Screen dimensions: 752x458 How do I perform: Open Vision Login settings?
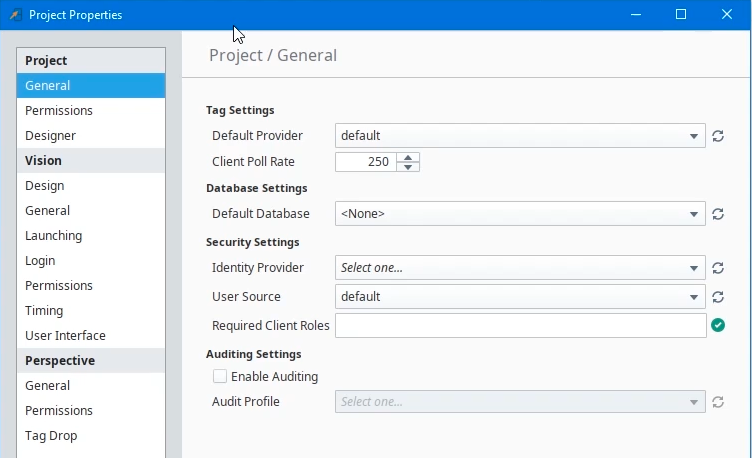tap(91, 260)
